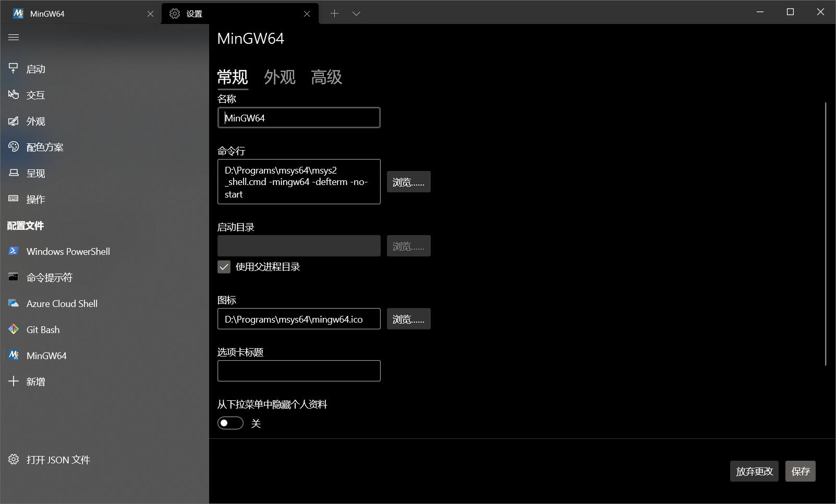Image resolution: width=836 pixels, height=504 pixels.
Task: Select the 命令提示符 profile
Action: pyautogui.click(x=104, y=277)
